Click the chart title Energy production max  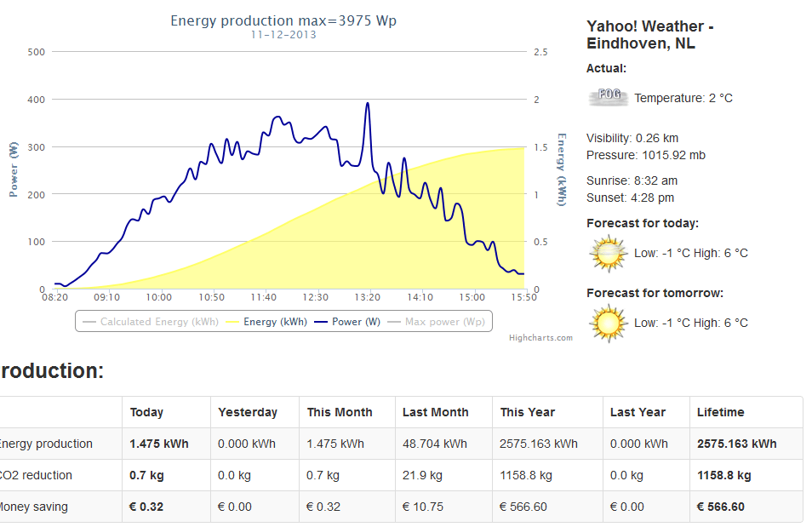point(283,20)
